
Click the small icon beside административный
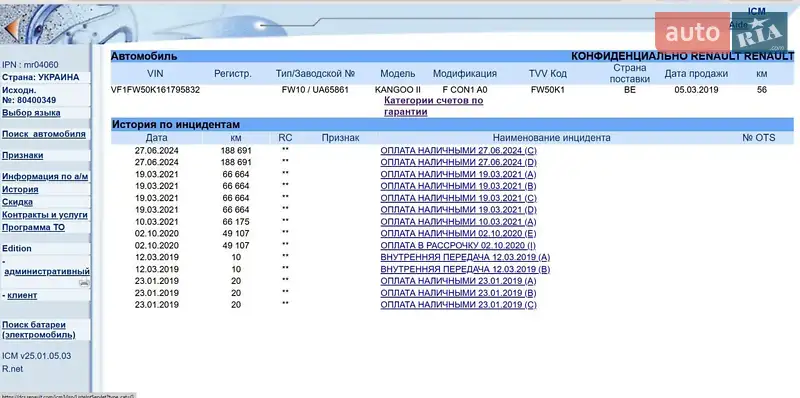[x=85, y=283]
